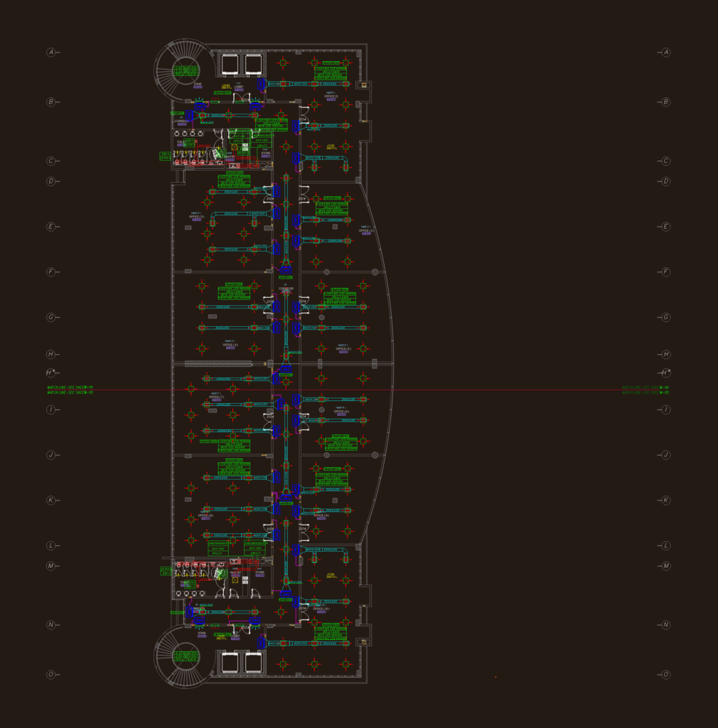Click grid bubble K on the right margin
The width and height of the screenshot is (718, 728).
point(665,500)
